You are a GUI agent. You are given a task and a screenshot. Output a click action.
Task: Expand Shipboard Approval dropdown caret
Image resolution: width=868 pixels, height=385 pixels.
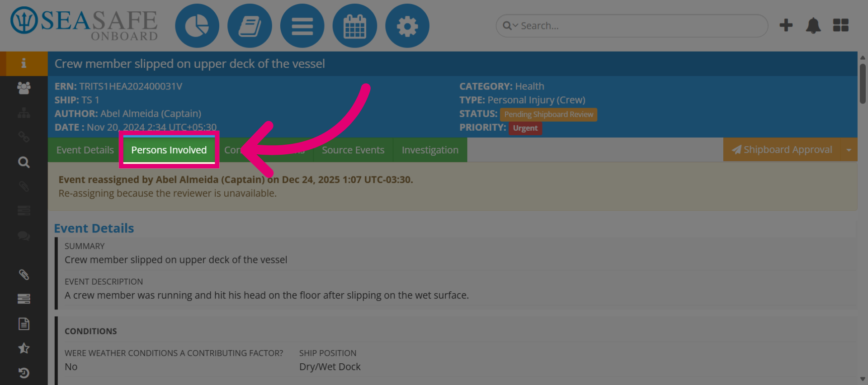849,150
